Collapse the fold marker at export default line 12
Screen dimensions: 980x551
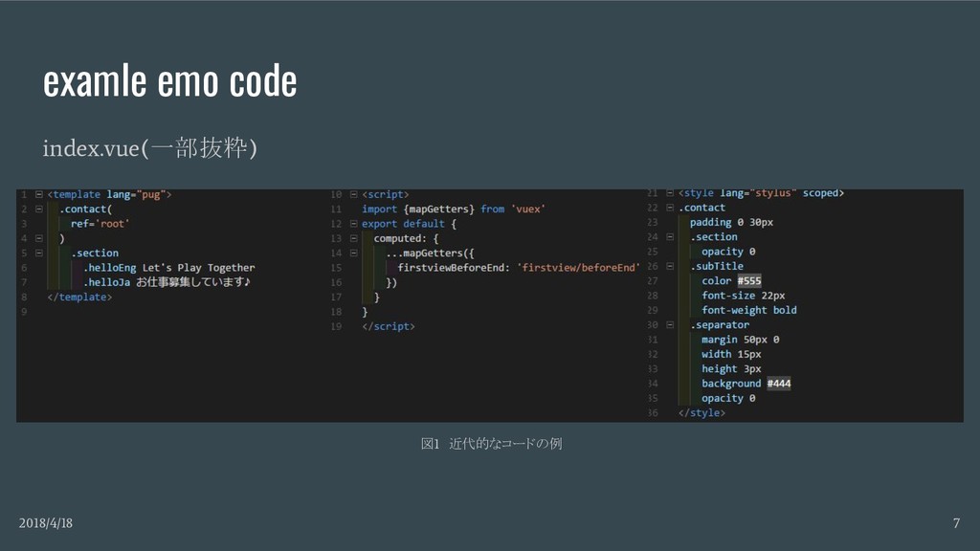coord(354,224)
